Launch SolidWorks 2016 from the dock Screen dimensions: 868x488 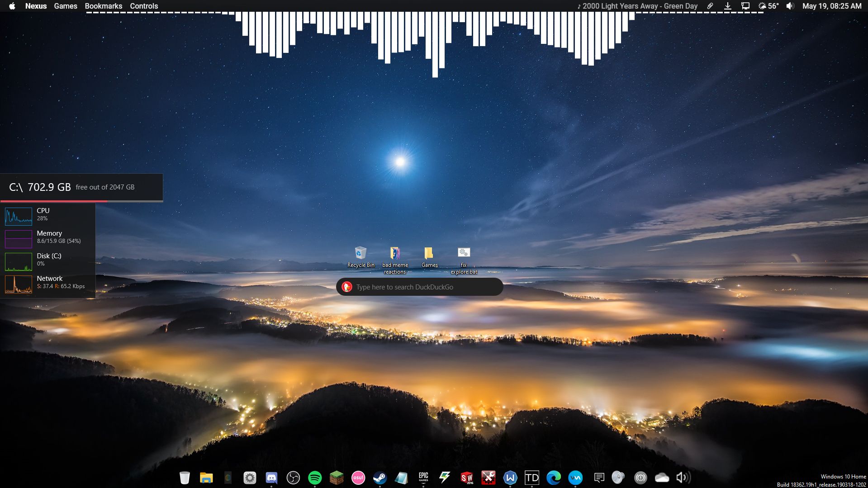pos(466,478)
